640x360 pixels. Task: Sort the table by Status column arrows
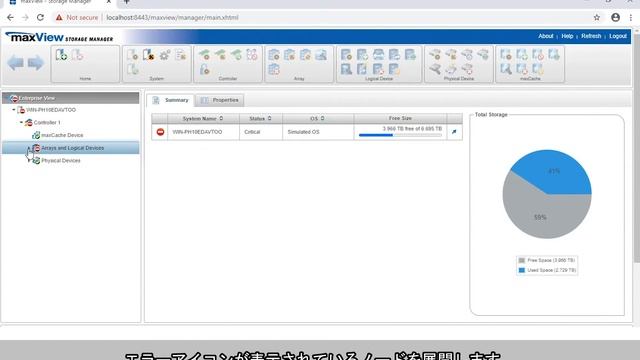269,118
